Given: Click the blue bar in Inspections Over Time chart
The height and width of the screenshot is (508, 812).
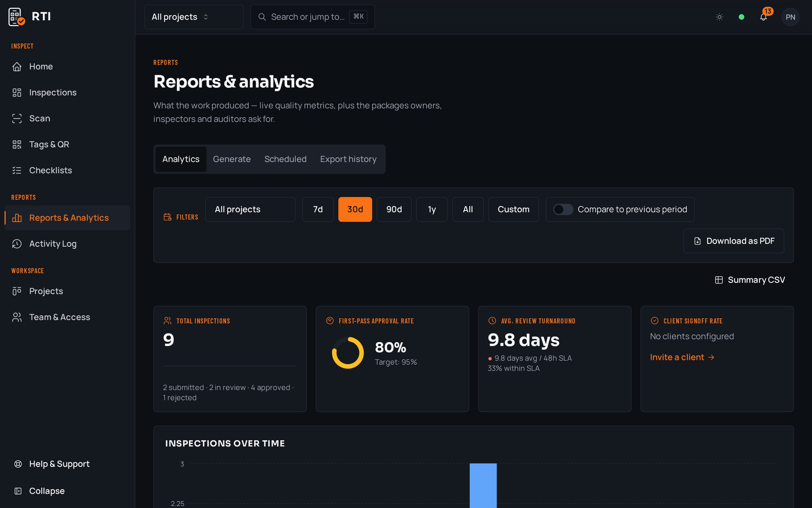Looking at the screenshot, I should pyautogui.click(x=483, y=486).
